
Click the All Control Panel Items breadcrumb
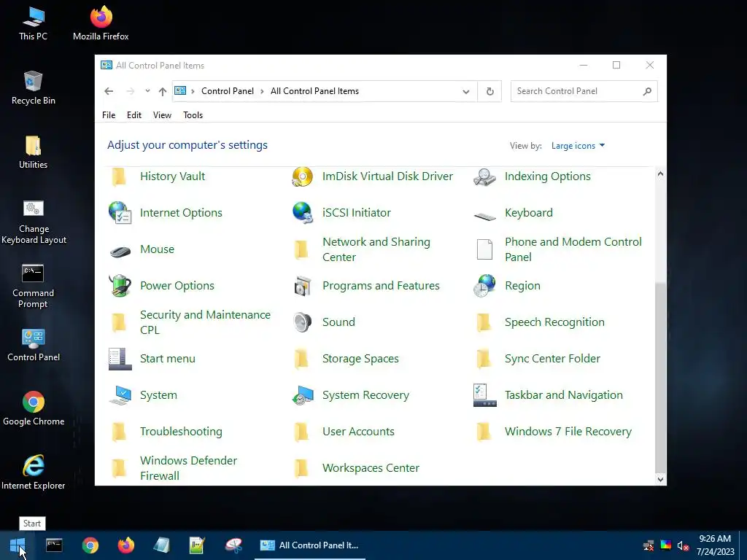[x=314, y=91]
